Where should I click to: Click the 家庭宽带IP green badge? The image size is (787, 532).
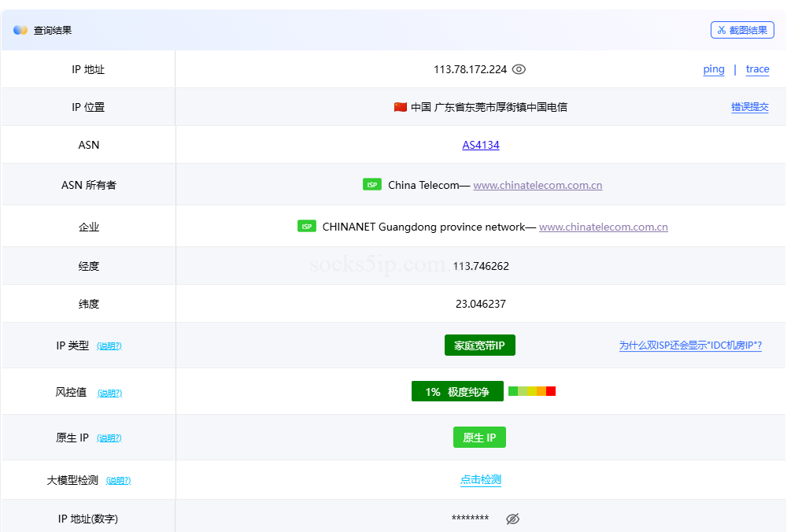[480, 345]
